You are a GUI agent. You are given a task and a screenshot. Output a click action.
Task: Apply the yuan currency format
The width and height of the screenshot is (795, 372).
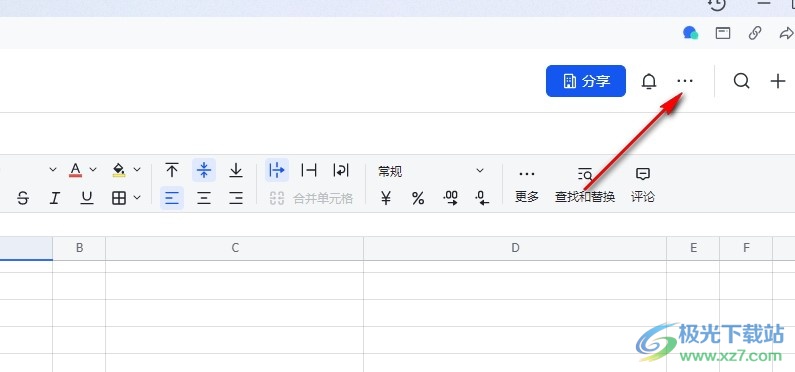(x=386, y=198)
